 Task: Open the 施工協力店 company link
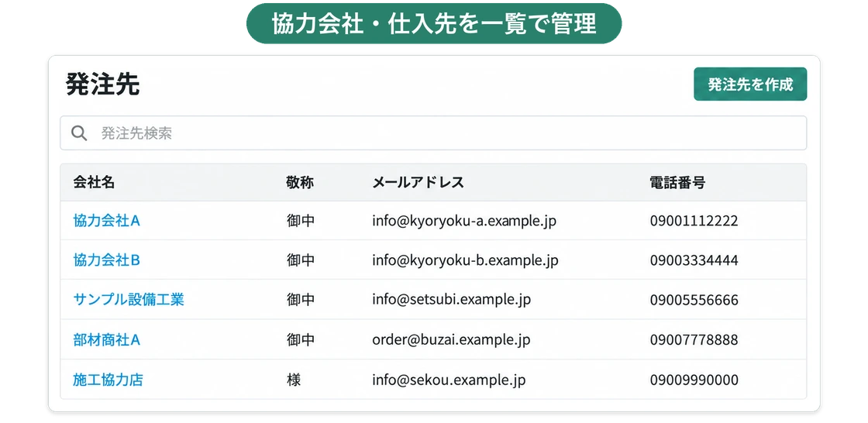click(108, 380)
